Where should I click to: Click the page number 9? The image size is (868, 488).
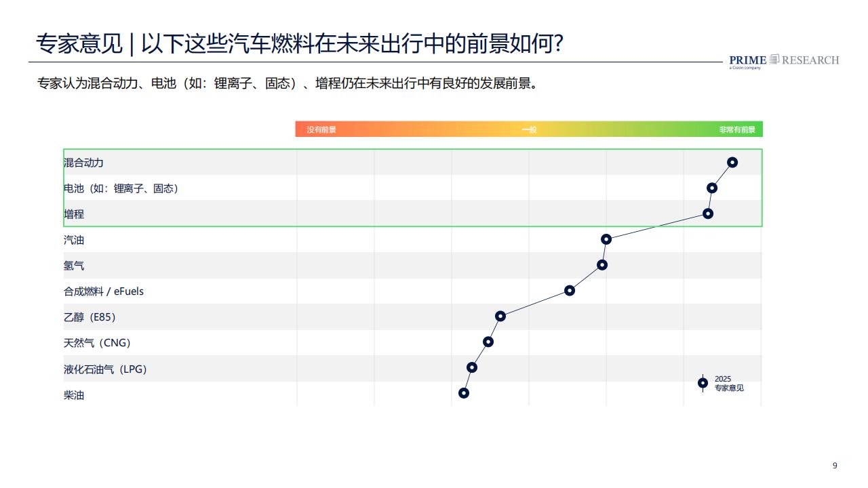(835, 466)
